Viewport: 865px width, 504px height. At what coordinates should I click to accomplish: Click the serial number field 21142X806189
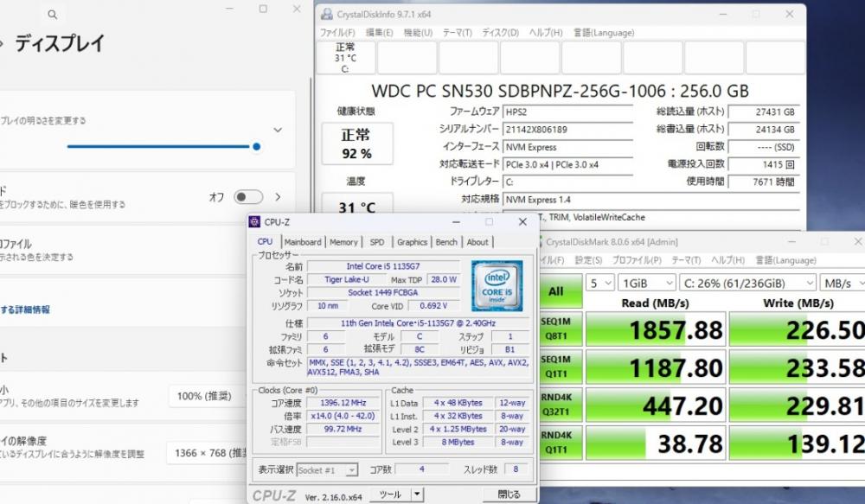567,130
